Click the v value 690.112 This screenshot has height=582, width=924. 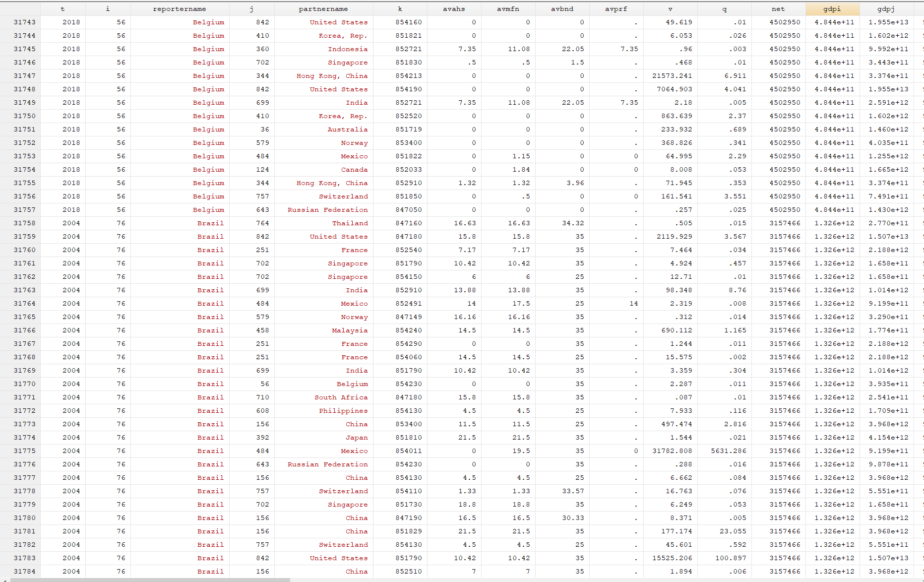tap(677, 330)
